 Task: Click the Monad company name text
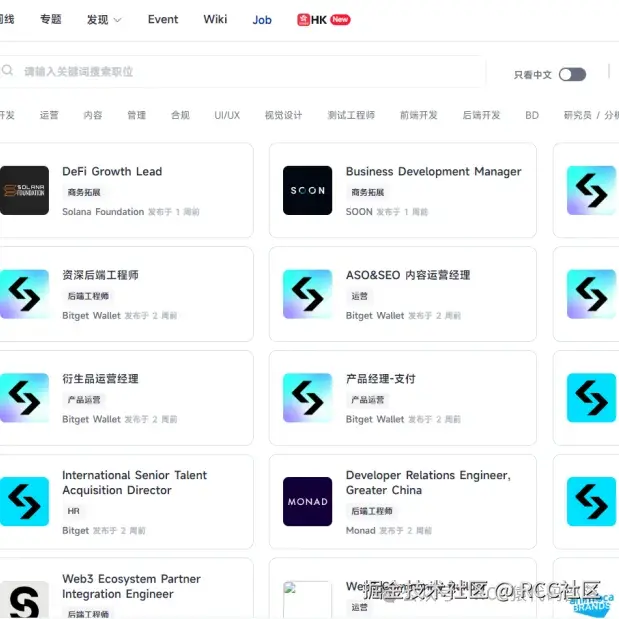tap(360, 531)
